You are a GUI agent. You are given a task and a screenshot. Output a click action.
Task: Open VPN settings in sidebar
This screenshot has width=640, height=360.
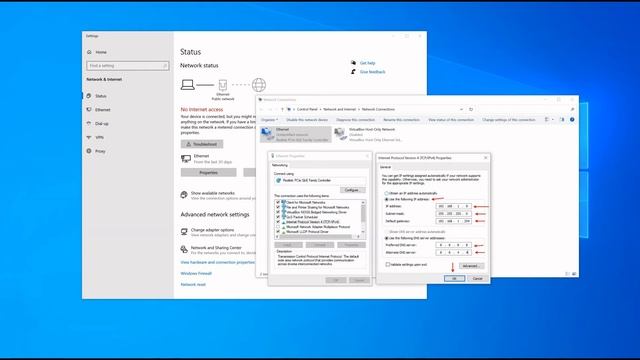(96, 138)
